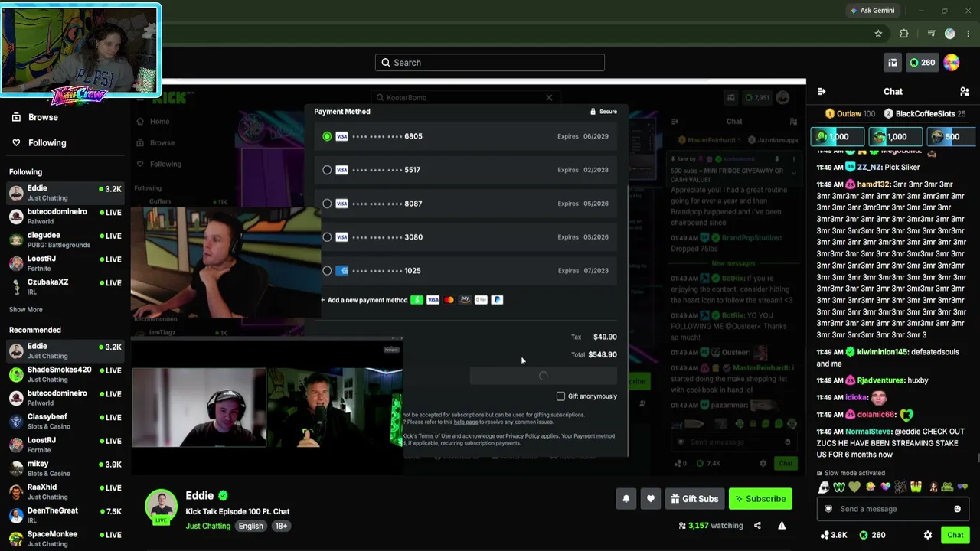Screen dimensions: 980x551
Task: Select the card ending in 5517
Action: tap(465, 170)
